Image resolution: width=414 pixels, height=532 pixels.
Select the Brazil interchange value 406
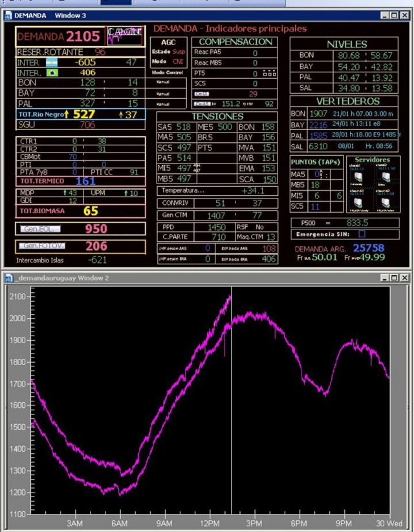pos(88,72)
